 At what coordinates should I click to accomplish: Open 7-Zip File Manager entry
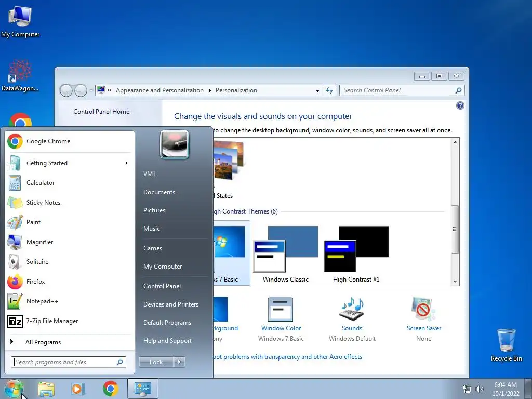tap(70, 321)
